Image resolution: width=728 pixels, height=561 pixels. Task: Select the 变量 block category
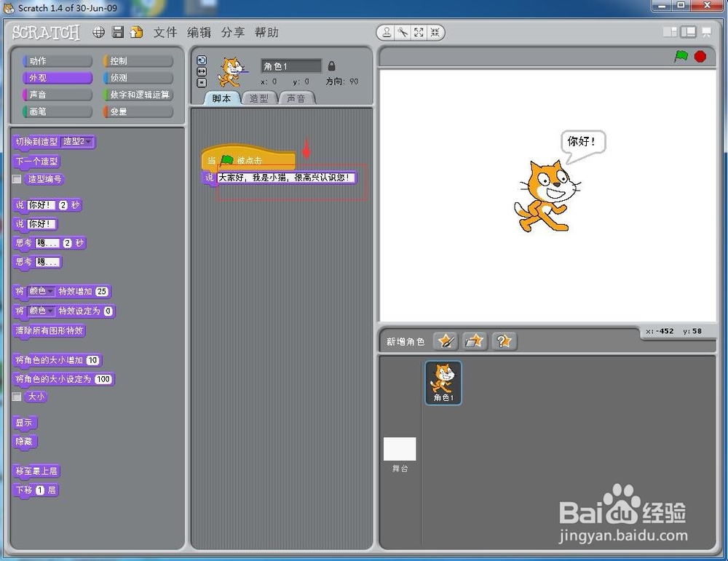pos(138,111)
